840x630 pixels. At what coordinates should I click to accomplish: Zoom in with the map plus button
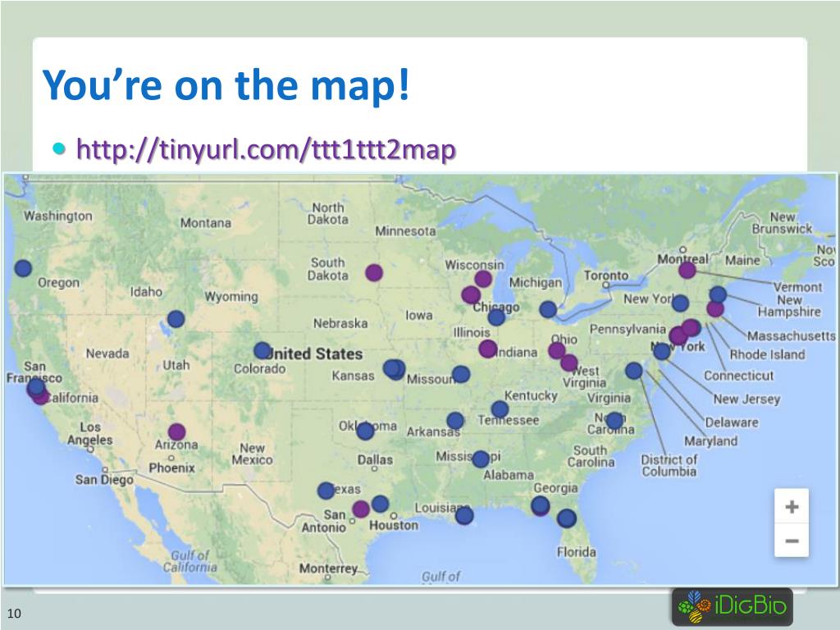(792, 506)
